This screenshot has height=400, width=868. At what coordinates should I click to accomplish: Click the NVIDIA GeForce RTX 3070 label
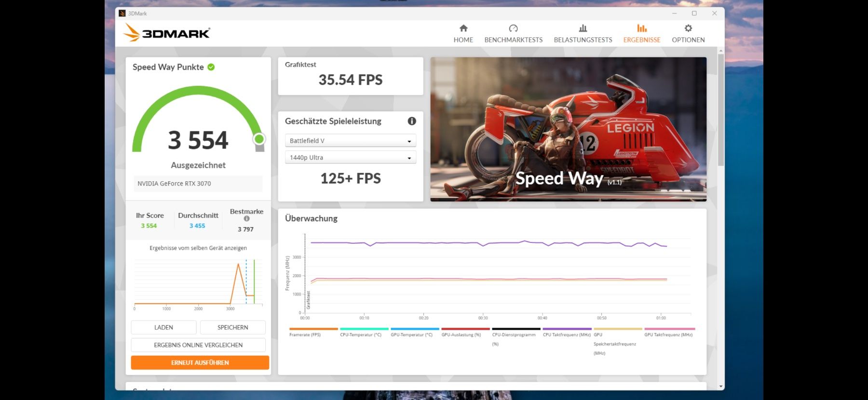point(174,184)
